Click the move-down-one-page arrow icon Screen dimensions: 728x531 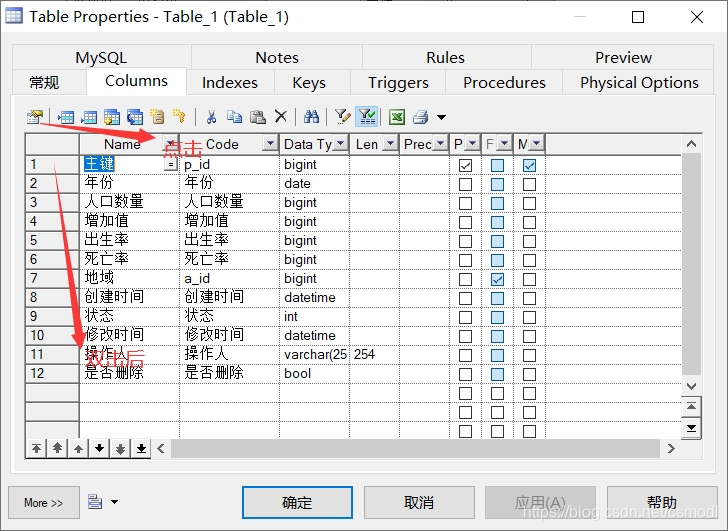tap(120, 448)
